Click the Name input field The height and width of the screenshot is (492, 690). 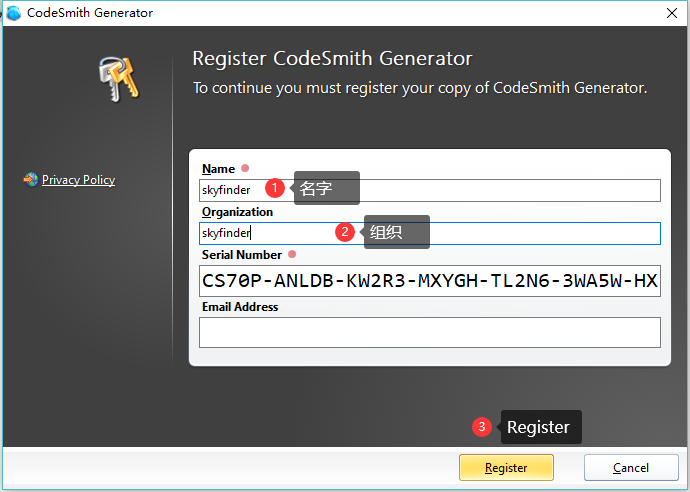tap(429, 190)
